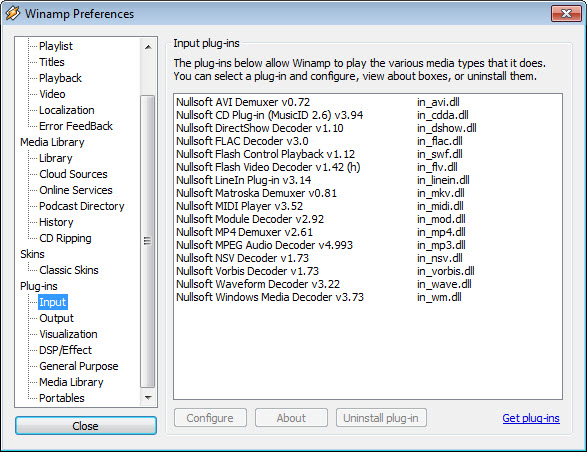Image resolution: width=587 pixels, height=452 pixels.
Task: Click the in_midi.dll filename
Action: click(440, 206)
